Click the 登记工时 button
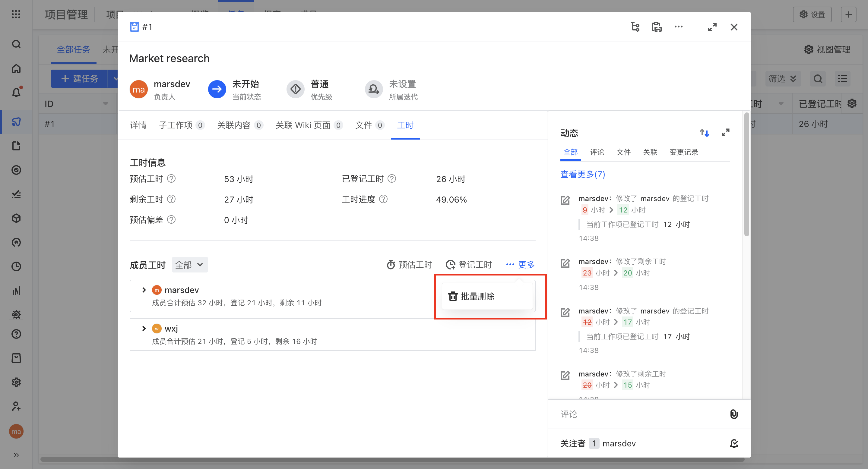The image size is (868, 469). (x=469, y=265)
